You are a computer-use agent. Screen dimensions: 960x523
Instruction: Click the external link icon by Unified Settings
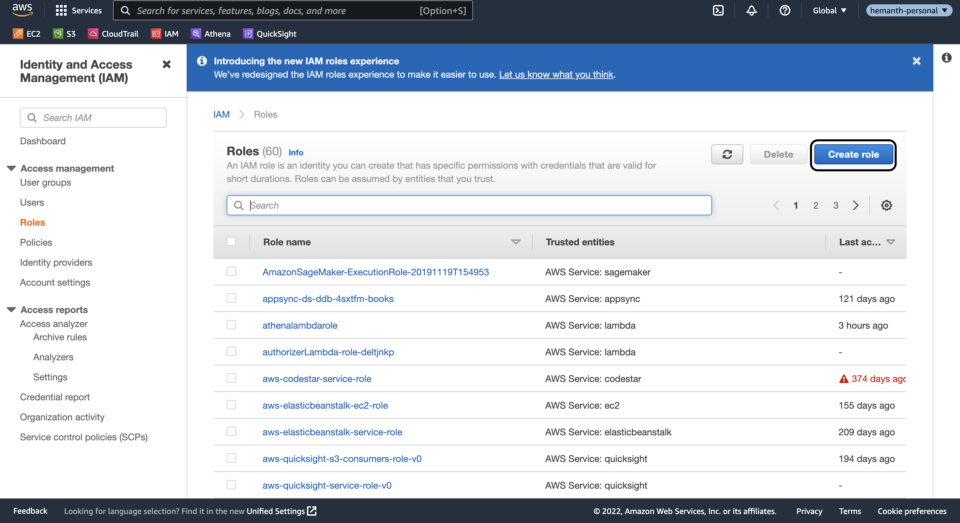pos(312,511)
